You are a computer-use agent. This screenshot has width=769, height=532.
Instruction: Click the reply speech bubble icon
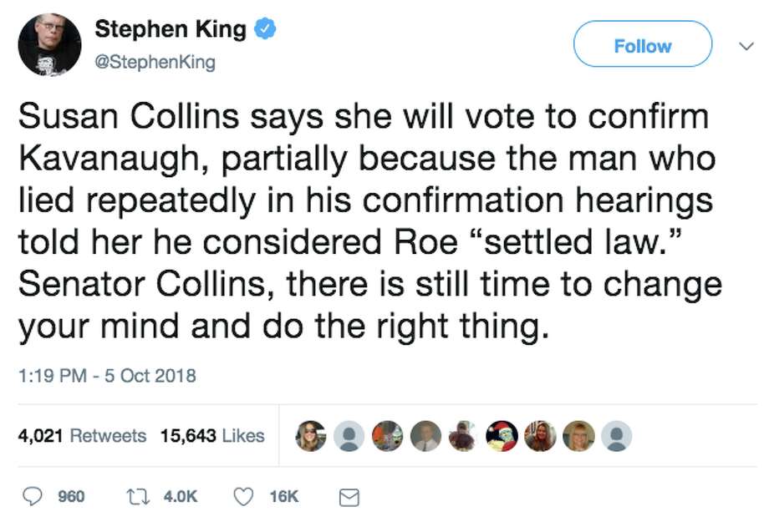pos(31,496)
